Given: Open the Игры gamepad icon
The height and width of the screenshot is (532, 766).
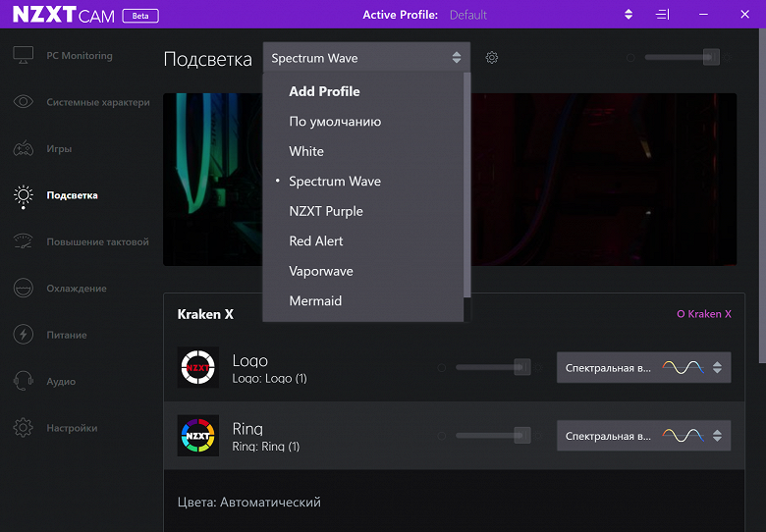Looking at the screenshot, I should pos(24,149).
